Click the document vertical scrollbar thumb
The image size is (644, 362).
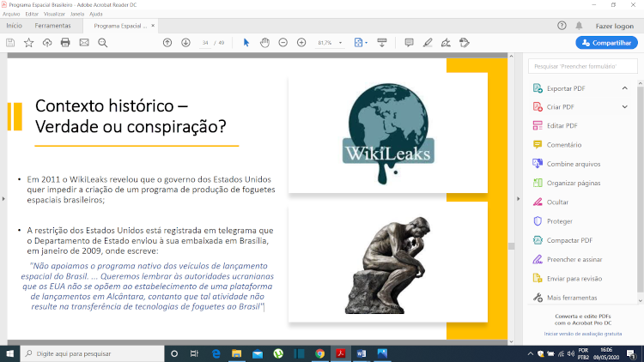coord(512,246)
